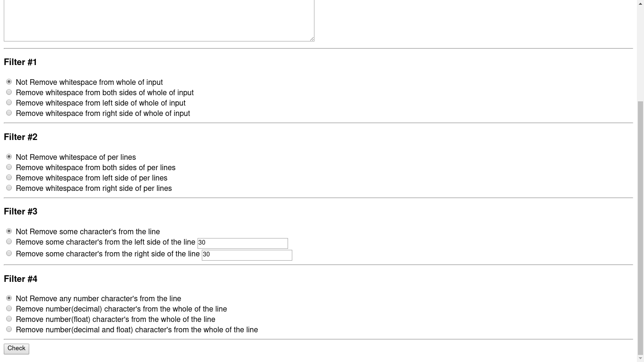The height and width of the screenshot is (362, 644).
Task: Select "Not Remove some character's from the line"
Action: (x=9, y=231)
